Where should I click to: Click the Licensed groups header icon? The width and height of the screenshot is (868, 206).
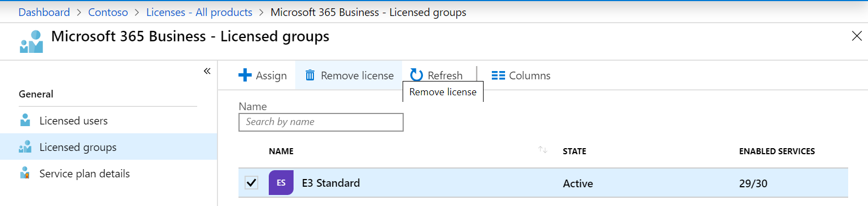pyautogui.click(x=31, y=41)
